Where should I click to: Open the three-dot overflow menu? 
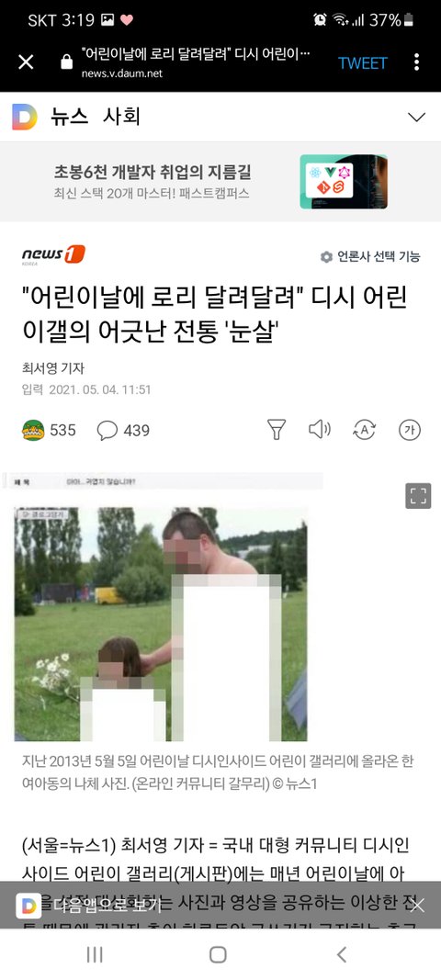point(416,62)
